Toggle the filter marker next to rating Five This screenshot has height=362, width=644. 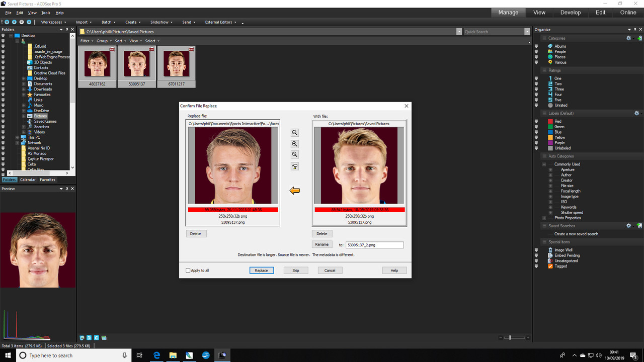pos(536,100)
